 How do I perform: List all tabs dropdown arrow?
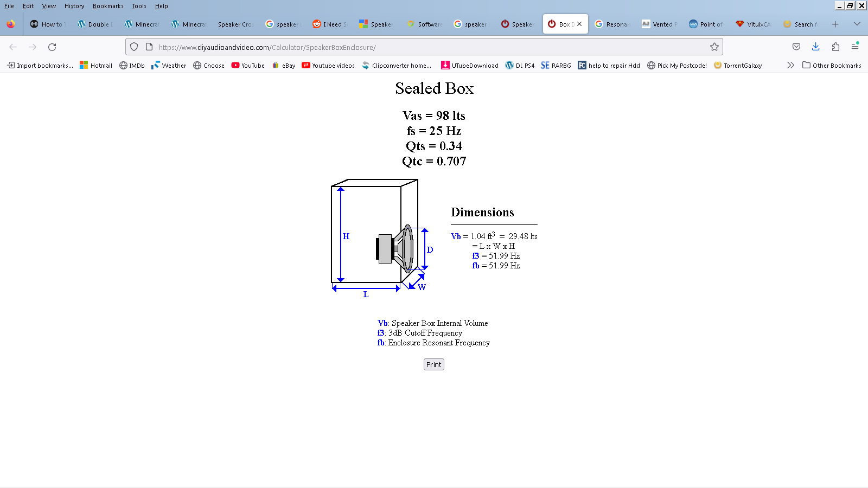point(857,24)
